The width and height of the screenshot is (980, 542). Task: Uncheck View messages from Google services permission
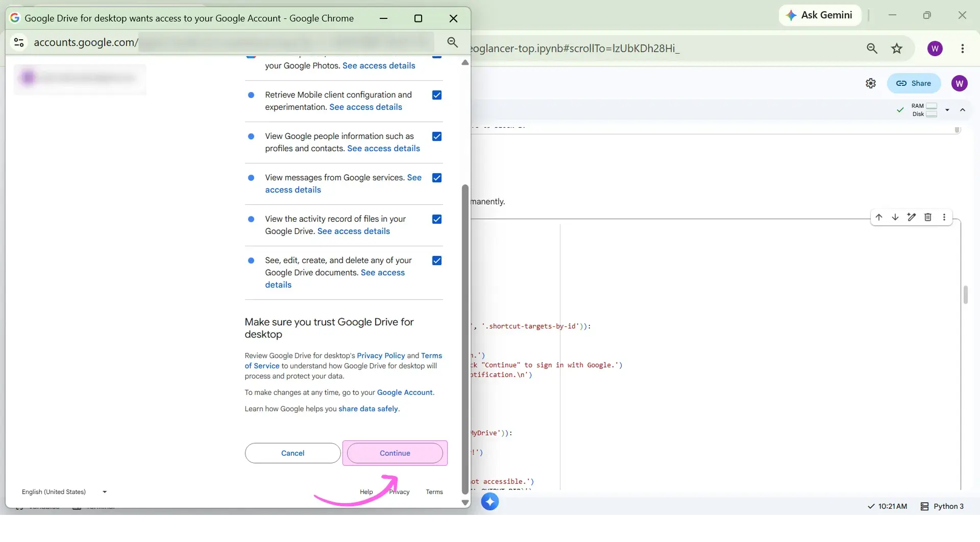tap(437, 178)
